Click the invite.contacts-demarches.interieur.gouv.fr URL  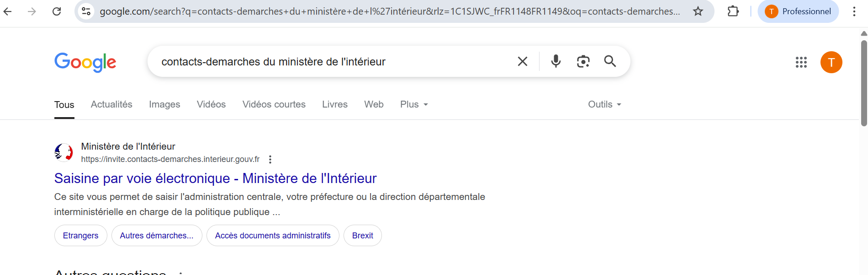[x=170, y=159]
